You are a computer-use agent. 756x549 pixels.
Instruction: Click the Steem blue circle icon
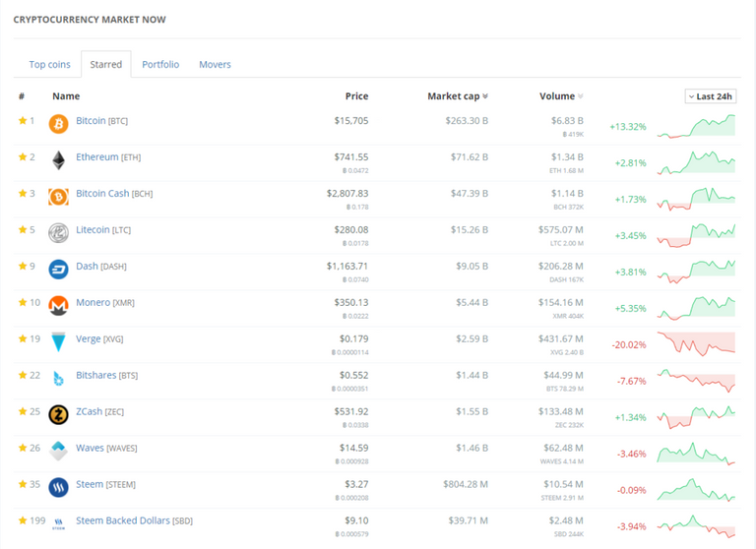pos(58,487)
